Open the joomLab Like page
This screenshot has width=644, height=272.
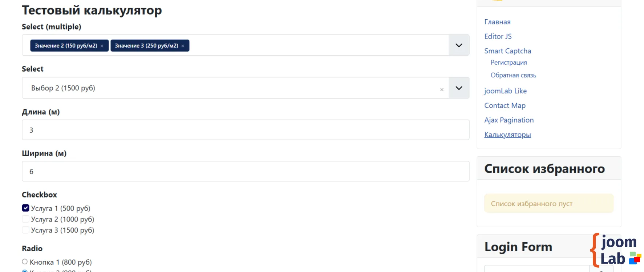[505, 91]
